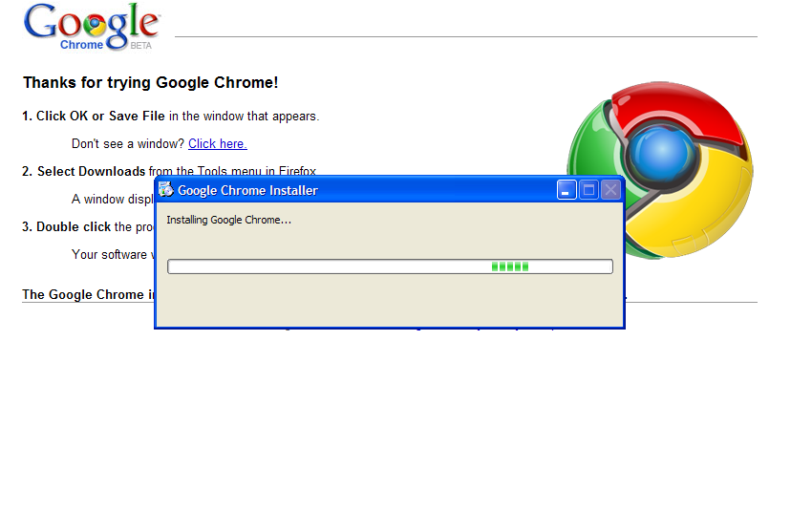Viewport: 812px width, 511px height.
Task: Maximize the Google Chrome Installer window
Action: point(588,190)
